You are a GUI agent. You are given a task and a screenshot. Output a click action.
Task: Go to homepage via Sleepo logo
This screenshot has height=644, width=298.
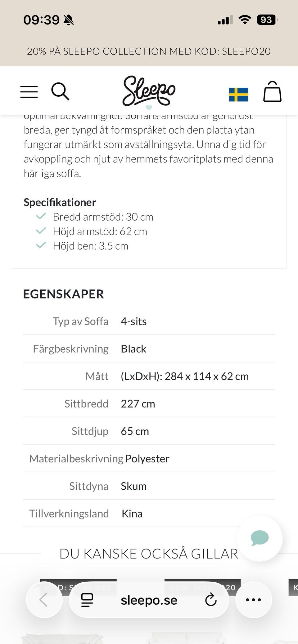pos(149,91)
